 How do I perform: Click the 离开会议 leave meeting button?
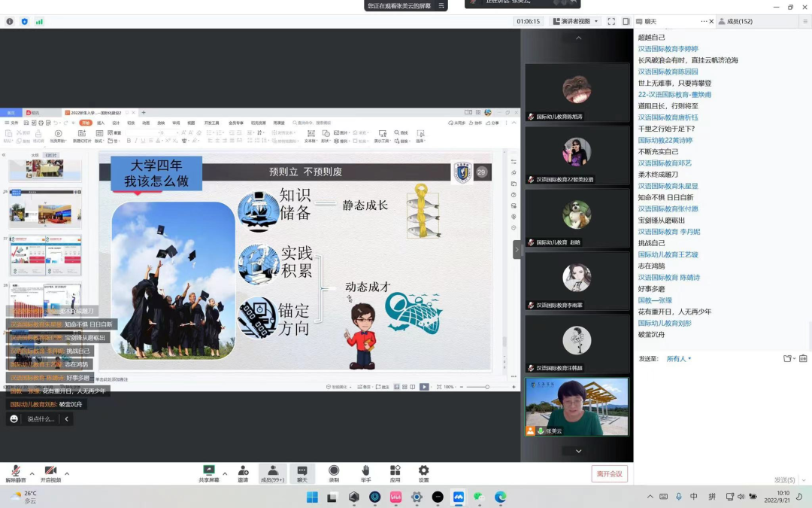(609, 473)
